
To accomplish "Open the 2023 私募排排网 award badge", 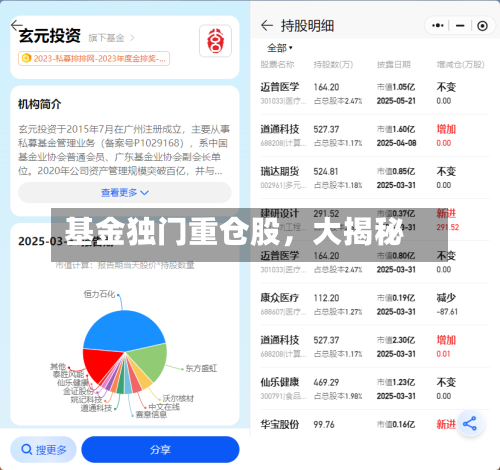I will click(x=94, y=59).
